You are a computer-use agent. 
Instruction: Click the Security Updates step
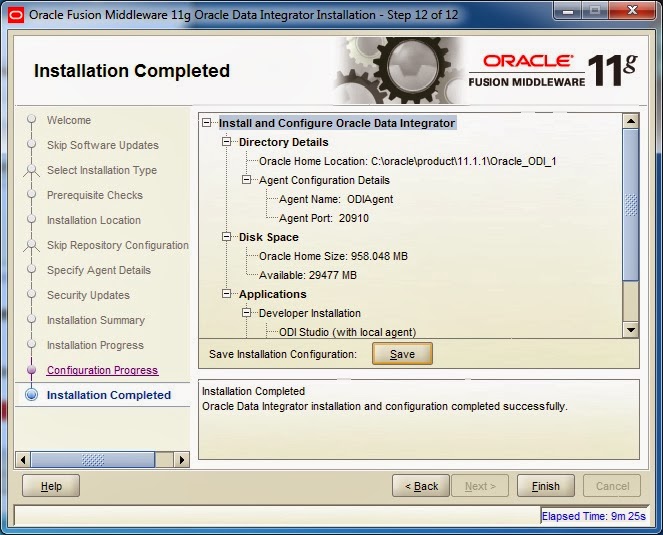(x=88, y=295)
